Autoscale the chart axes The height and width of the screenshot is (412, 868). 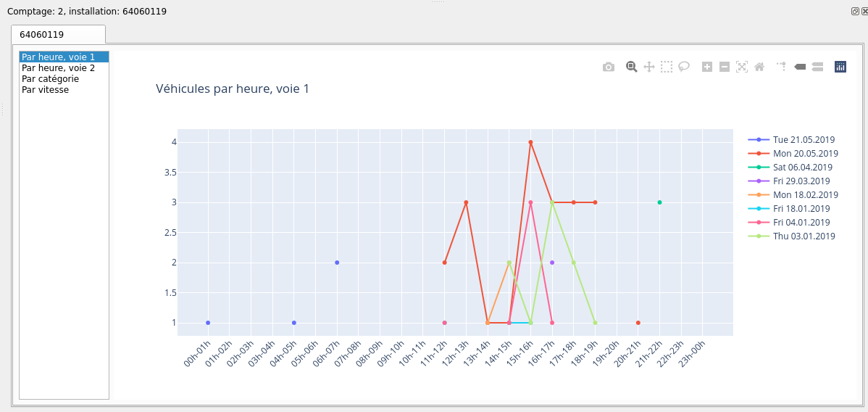coord(742,67)
